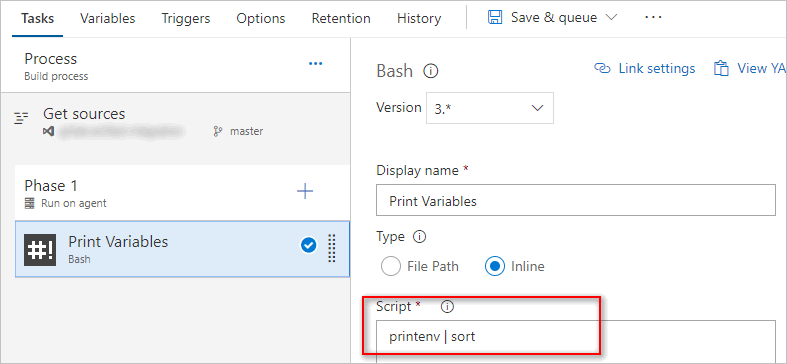Show the Script info tooltip icon

447,307
